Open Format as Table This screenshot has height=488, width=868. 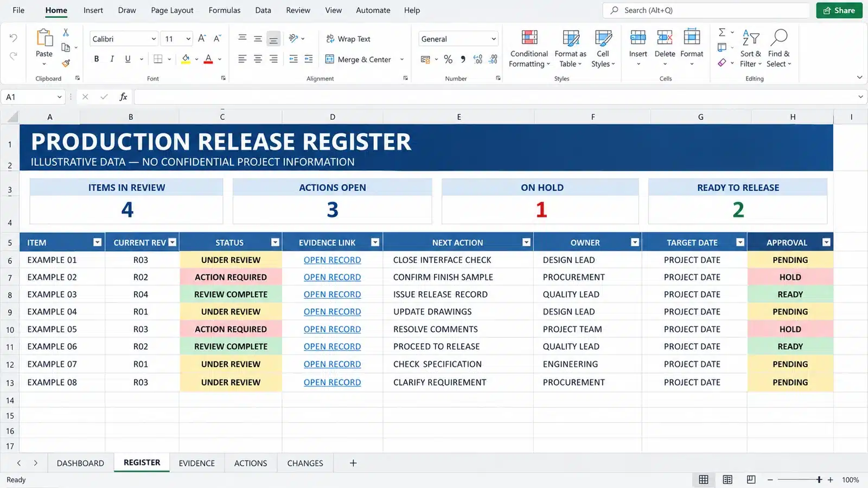(571, 49)
